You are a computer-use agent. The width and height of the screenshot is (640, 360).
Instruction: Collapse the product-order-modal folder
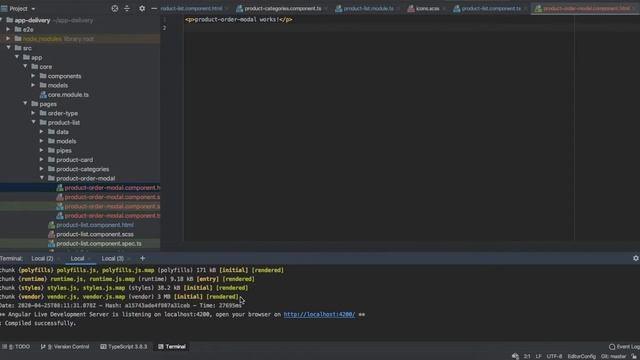pyautogui.click(x=42, y=178)
